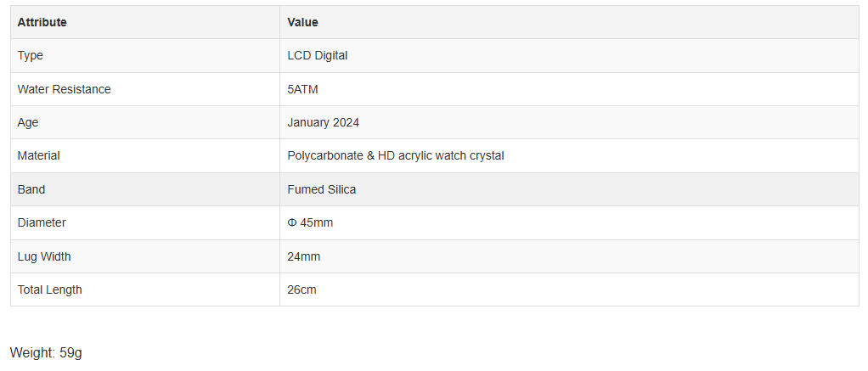
Task: Click the Total Length label
Action: tap(50, 289)
